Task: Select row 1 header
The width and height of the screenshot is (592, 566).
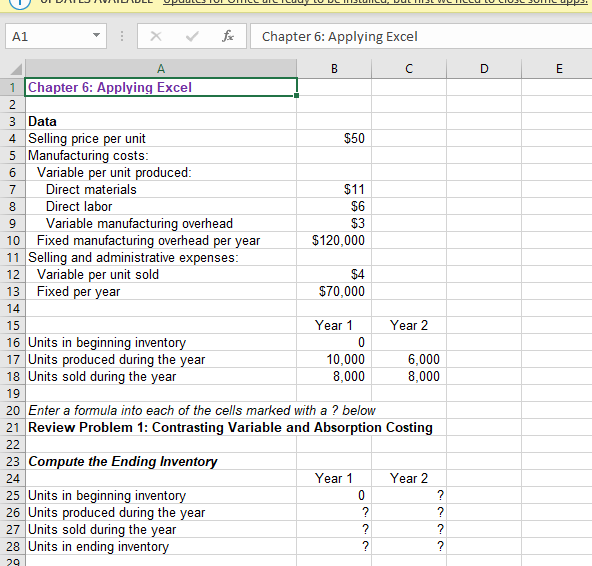Action: [x=12, y=87]
